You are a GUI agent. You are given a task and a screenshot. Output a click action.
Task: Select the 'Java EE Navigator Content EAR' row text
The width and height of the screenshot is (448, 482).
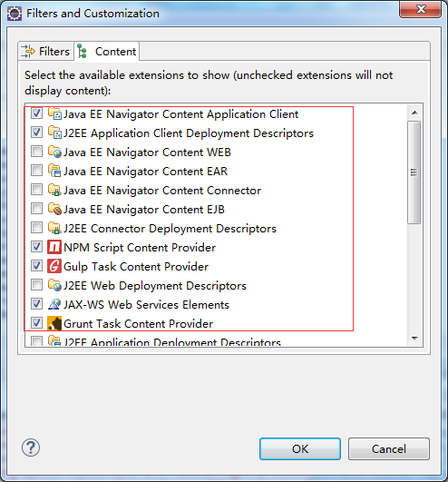point(145,172)
